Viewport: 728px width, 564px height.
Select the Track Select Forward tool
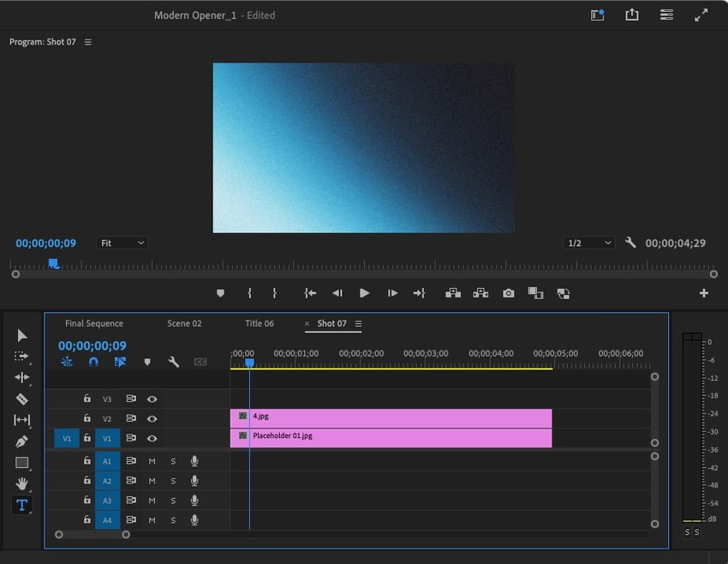22,355
